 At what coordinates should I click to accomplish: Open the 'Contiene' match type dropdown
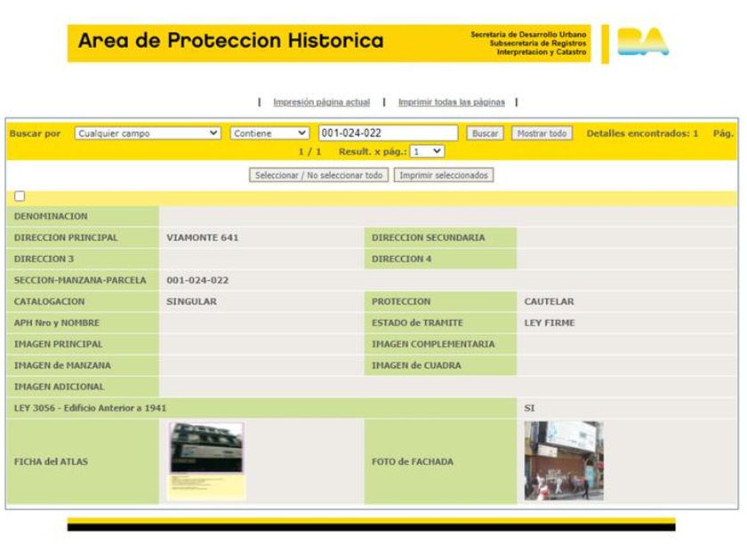(269, 133)
